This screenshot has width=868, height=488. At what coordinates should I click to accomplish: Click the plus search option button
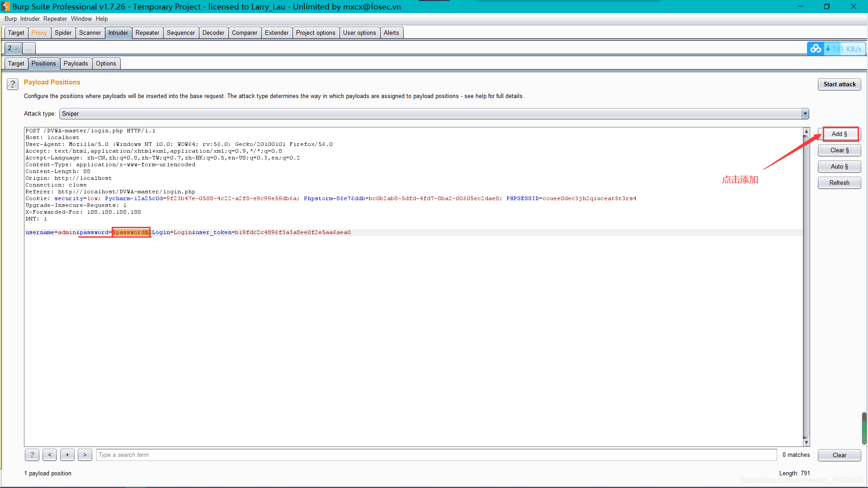(67, 455)
